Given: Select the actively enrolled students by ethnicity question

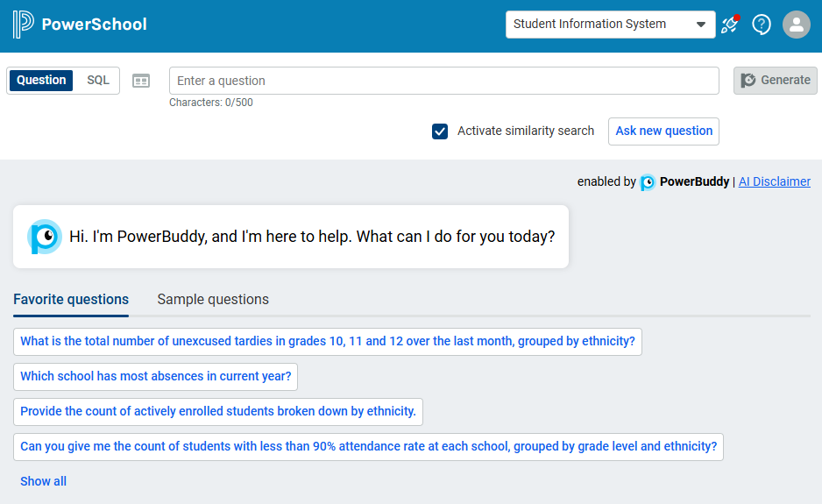Looking at the screenshot, I should [218, 412].
